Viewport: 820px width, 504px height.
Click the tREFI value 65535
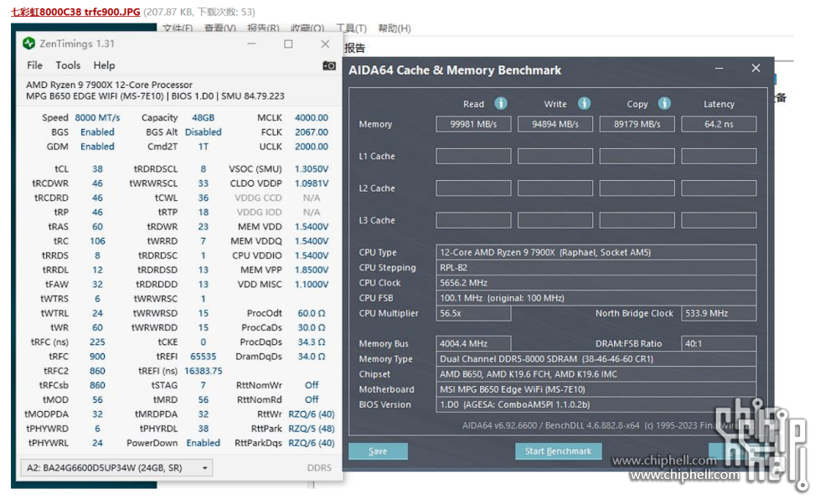pos(203,356)
